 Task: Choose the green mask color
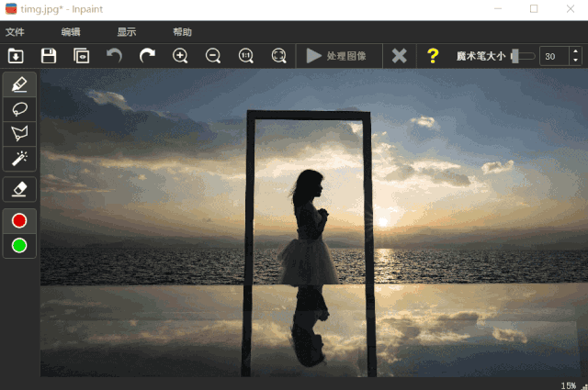[x=19, y=245]
